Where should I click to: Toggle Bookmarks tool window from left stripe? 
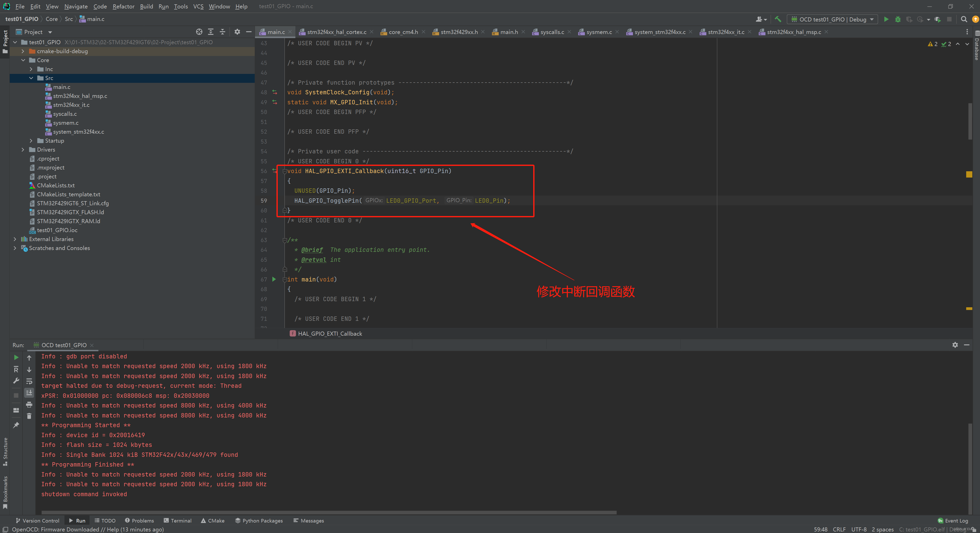pos(5,492)
